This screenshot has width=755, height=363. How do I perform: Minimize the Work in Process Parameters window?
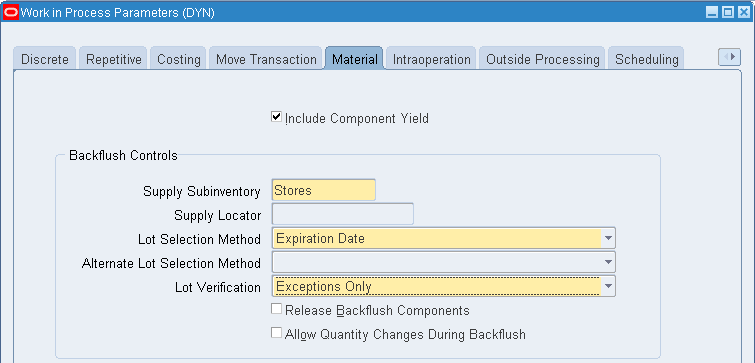coord(712,13)
